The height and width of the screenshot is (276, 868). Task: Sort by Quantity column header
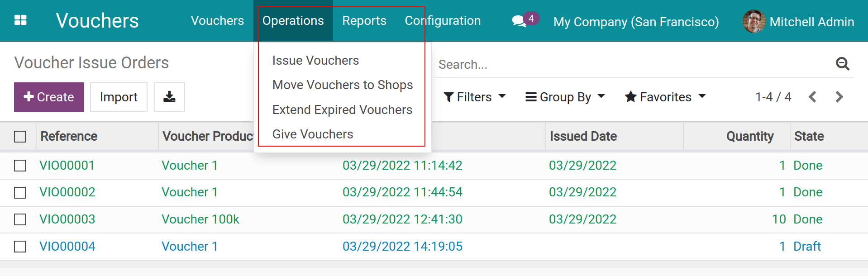click(750, 136)
